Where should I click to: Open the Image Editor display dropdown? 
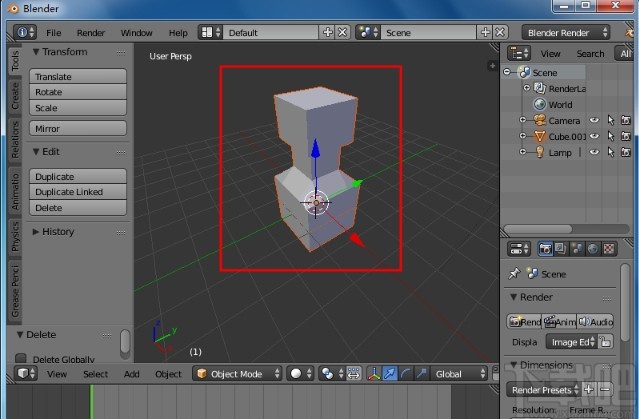click(572, 342)
